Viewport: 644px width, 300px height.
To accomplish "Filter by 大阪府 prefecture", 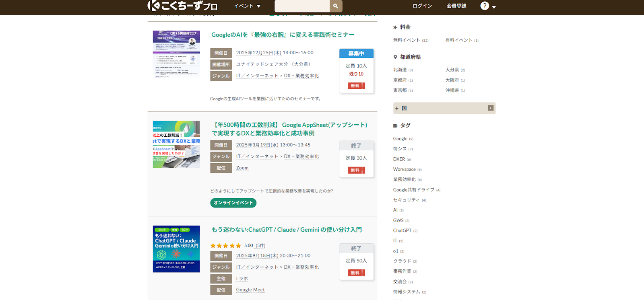I will pos(455,80).
